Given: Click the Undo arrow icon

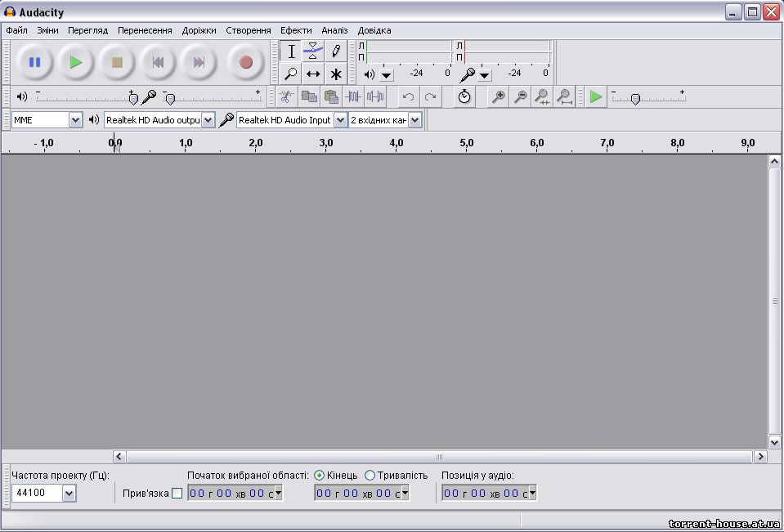Looking at the screenshot, I should 408,96.
